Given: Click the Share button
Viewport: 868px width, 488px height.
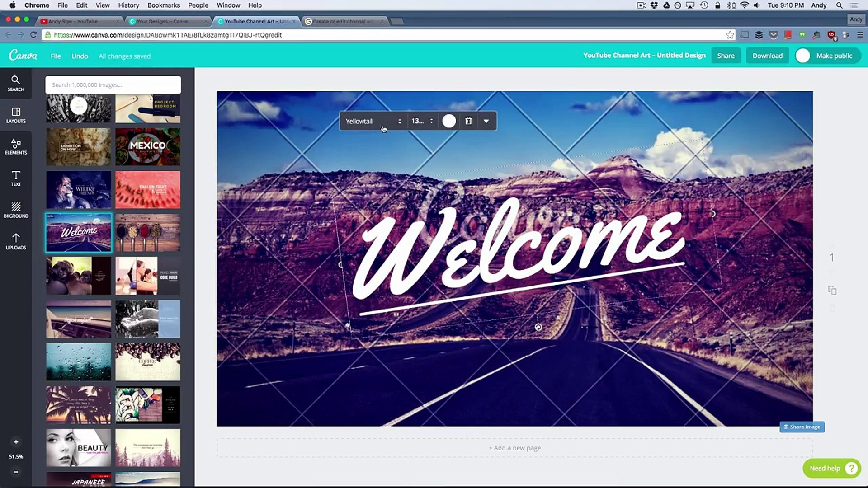Looking at the screenshot, I should [726, 56].
